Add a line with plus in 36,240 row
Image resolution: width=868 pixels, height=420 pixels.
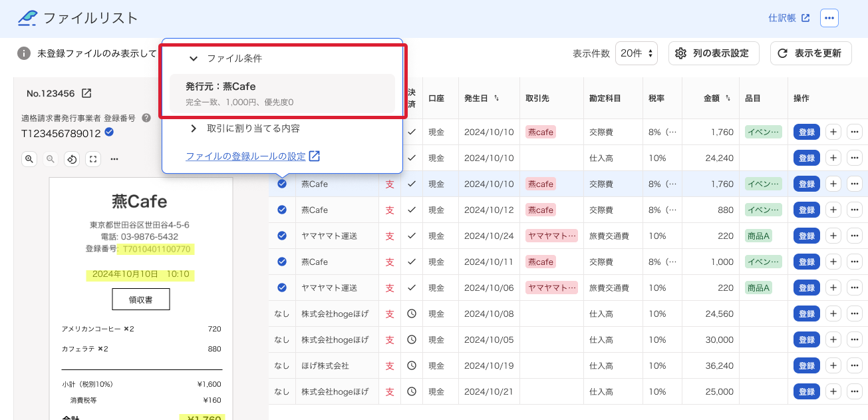833,365
